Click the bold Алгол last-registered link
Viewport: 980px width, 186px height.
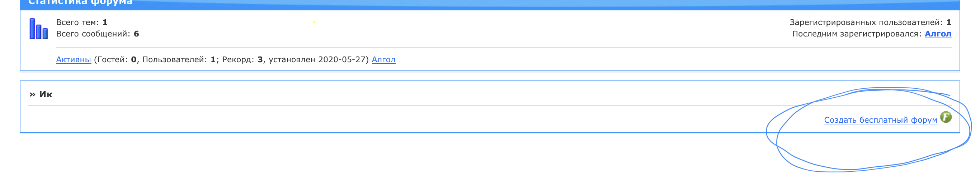pyautogui.click(x=938, y=34)
